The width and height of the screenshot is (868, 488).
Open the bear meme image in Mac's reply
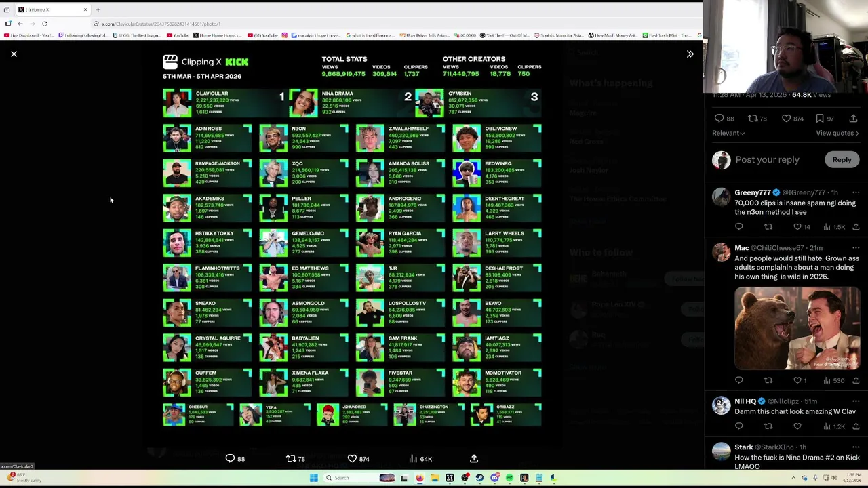tap(797, 328)
